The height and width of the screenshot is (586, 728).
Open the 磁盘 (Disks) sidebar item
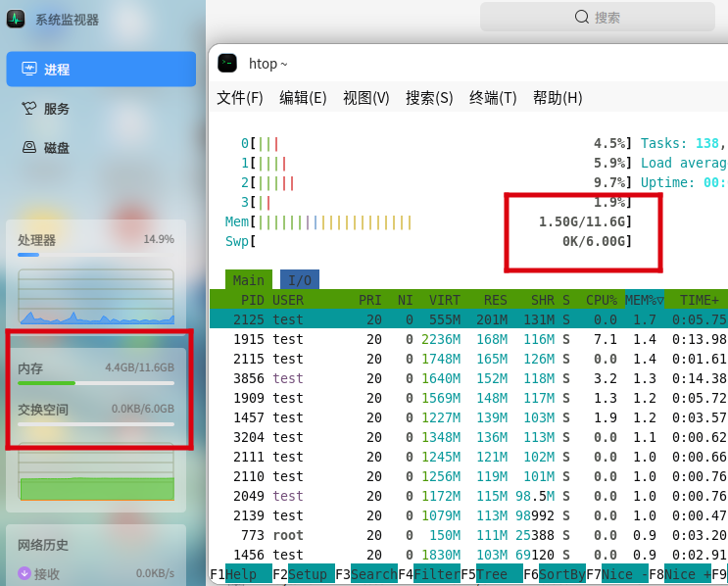101,148
